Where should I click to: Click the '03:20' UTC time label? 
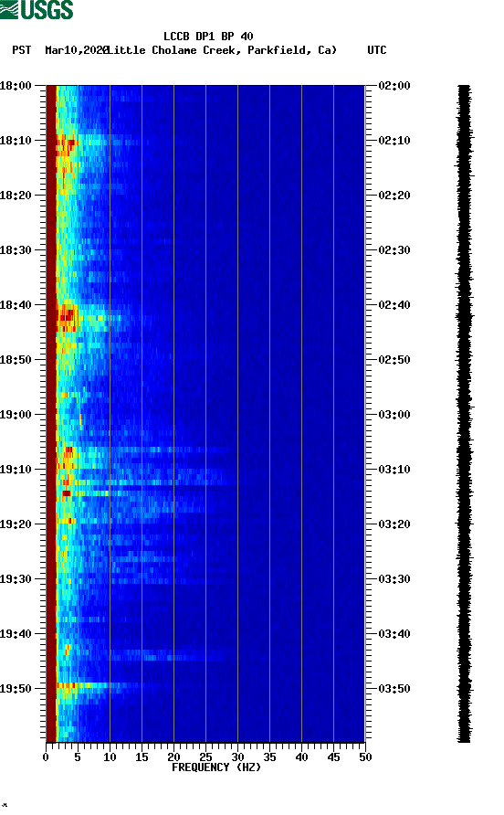click(x=394, y=524)
